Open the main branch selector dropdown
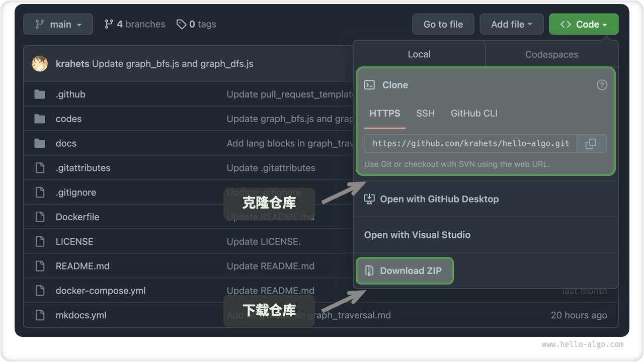This screenshot has height=362, width=644. click(x=58, y=24)
